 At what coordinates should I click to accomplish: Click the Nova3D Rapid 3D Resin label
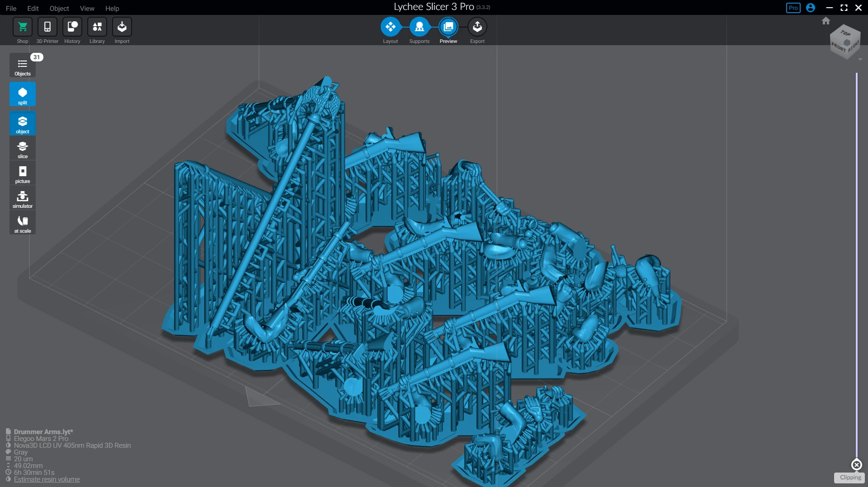pyautogui.click(x=72, y=445)
